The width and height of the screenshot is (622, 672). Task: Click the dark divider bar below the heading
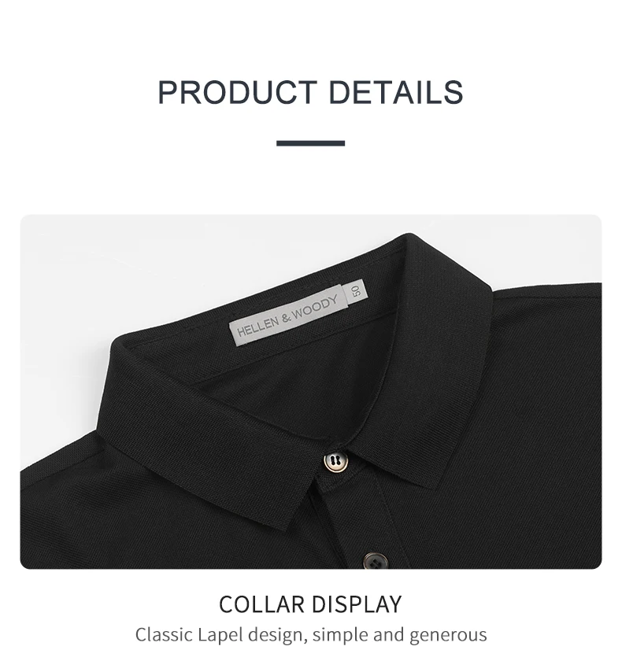(x=310, y=143)
